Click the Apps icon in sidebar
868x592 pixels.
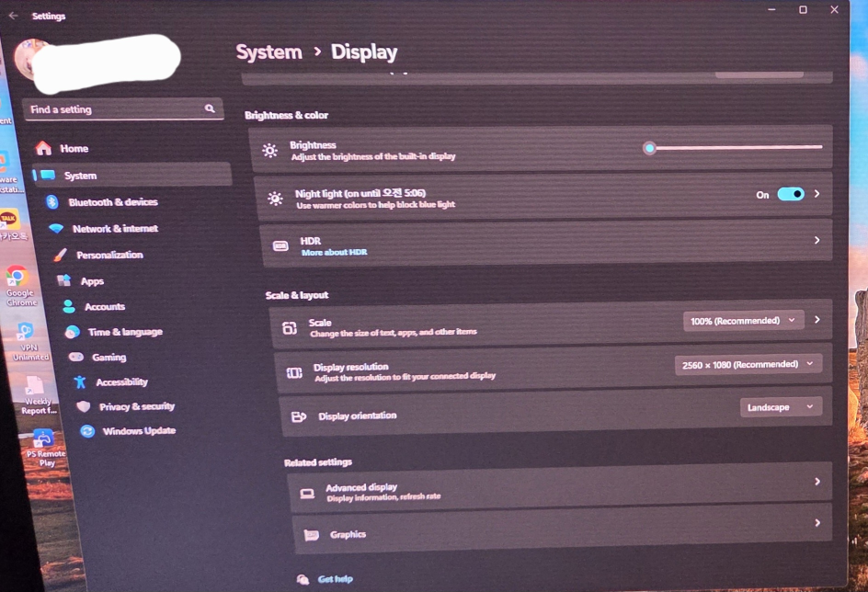point(64,280)
